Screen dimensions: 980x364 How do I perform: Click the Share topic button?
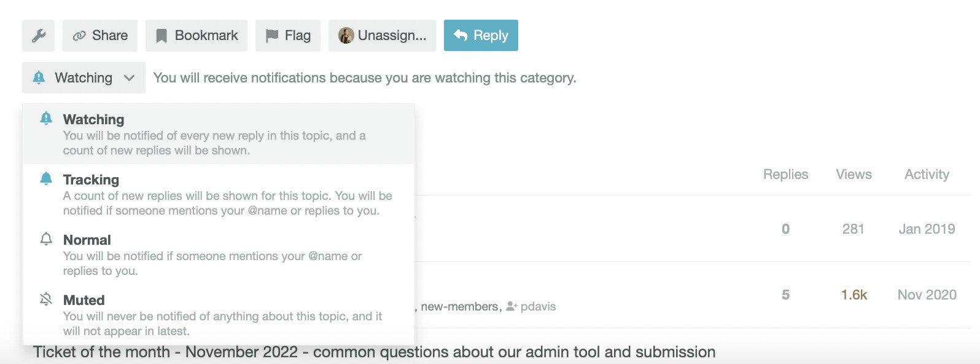tap(100, 36)
